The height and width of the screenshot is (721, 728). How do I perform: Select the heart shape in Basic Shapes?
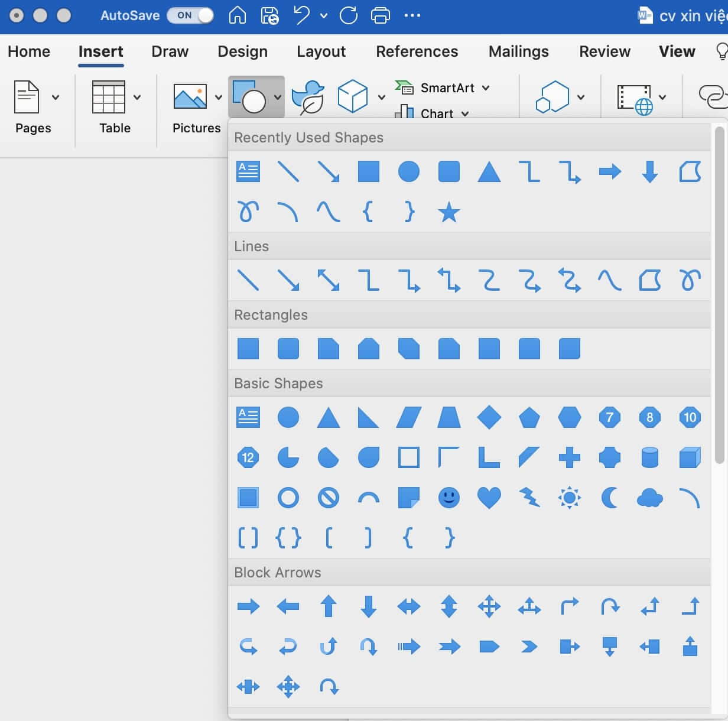pos(489,498)
